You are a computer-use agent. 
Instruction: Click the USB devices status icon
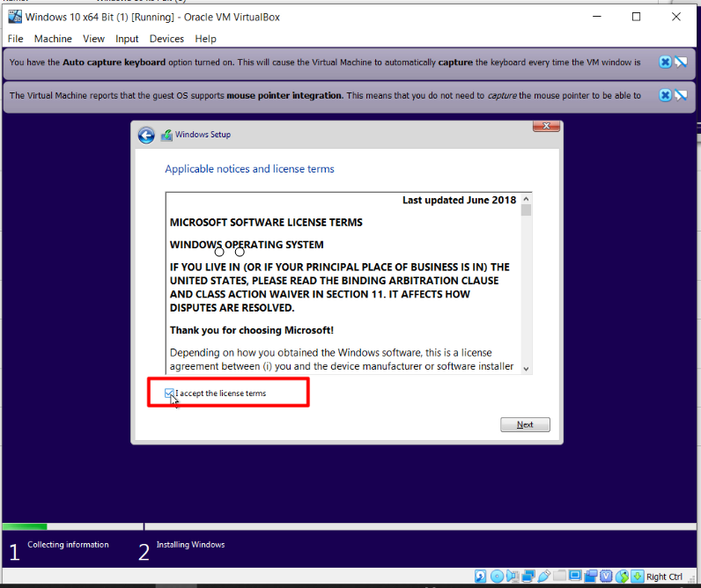(x=544, y=577)
